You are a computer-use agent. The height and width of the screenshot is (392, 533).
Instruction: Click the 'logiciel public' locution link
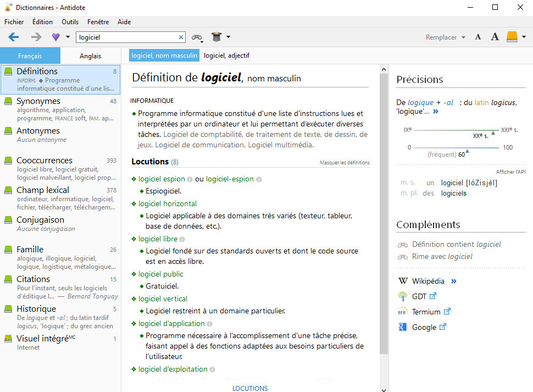(x=160, y=274)
